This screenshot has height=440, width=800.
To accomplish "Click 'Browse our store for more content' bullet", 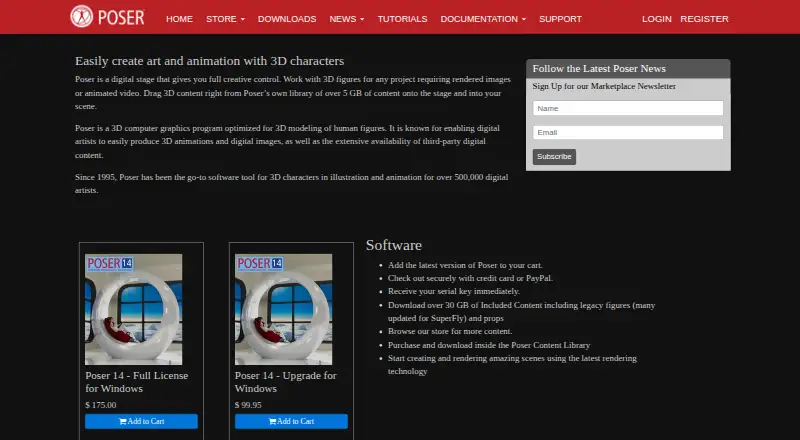I will [x=450, y=331].
